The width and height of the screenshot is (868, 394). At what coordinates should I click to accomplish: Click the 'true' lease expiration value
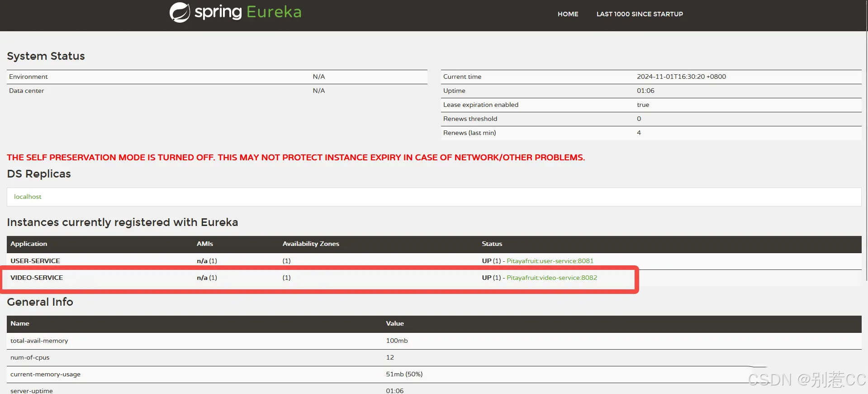pyautogui.click(x=643, y=105)
